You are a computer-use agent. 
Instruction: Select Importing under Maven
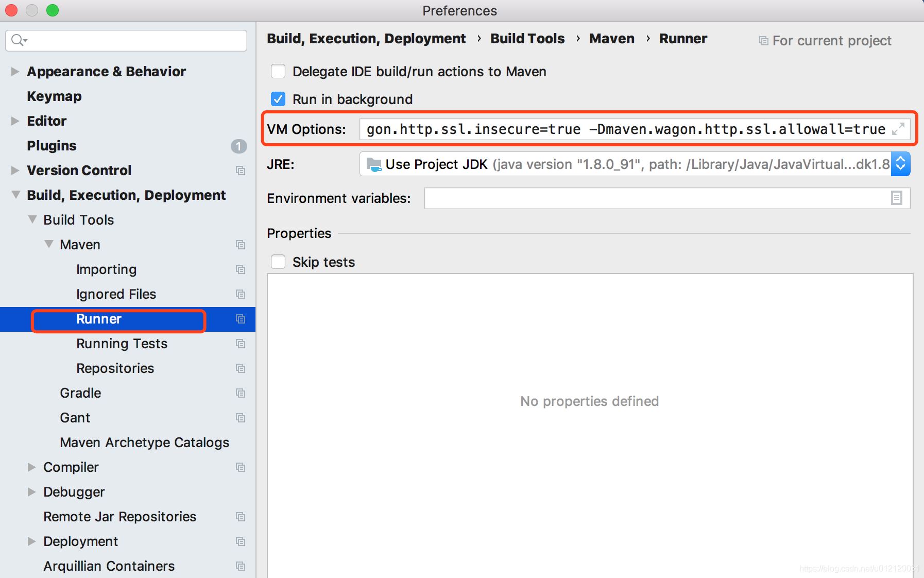click(107, 269)
